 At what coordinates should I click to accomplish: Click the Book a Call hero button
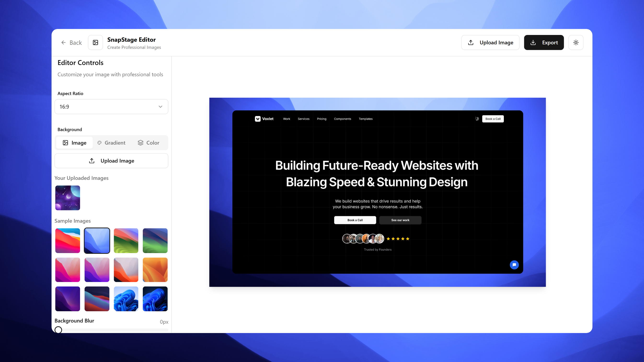(355, 220)
